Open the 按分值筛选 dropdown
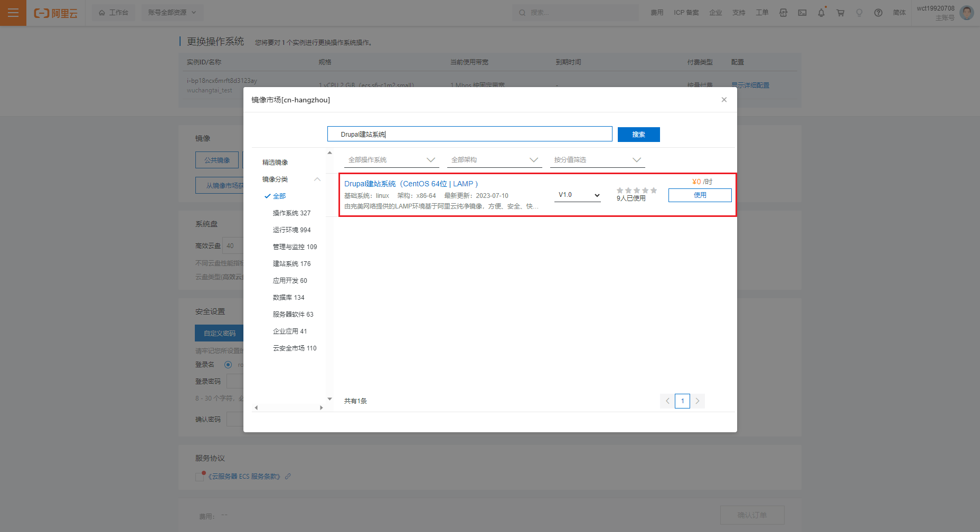Screen dimensions: 980x532 (x=598, y=160)
